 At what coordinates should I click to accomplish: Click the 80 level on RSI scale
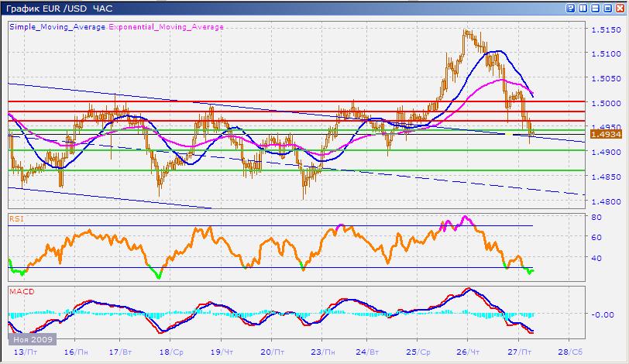click(x=597, y=218)
